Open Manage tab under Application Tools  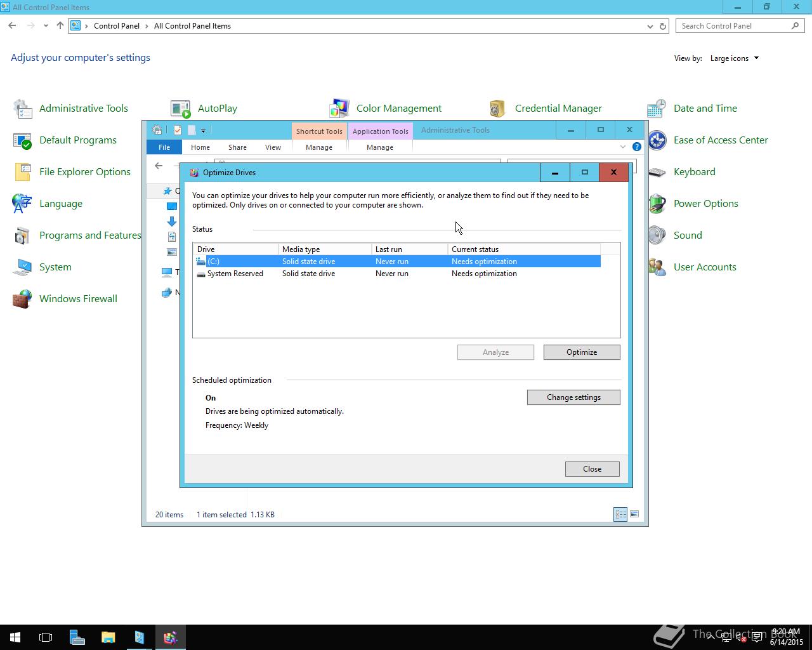380,147
